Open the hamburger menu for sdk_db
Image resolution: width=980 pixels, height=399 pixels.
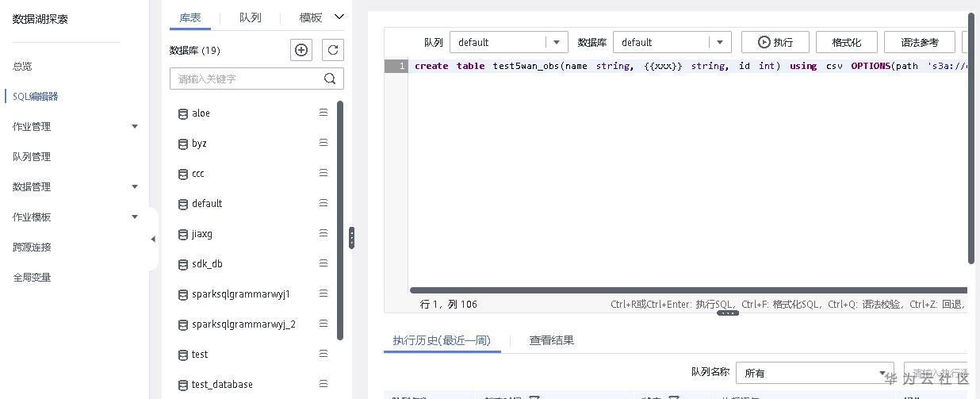323,263
